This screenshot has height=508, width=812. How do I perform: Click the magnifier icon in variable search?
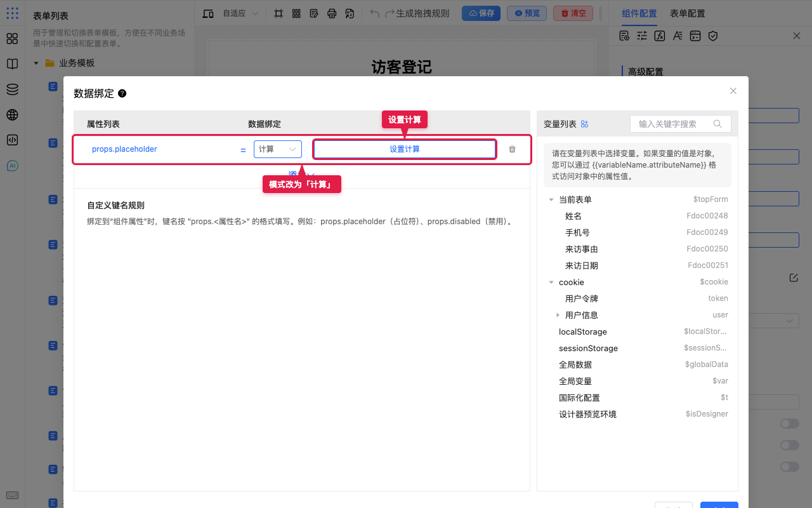tap(717, 124)
